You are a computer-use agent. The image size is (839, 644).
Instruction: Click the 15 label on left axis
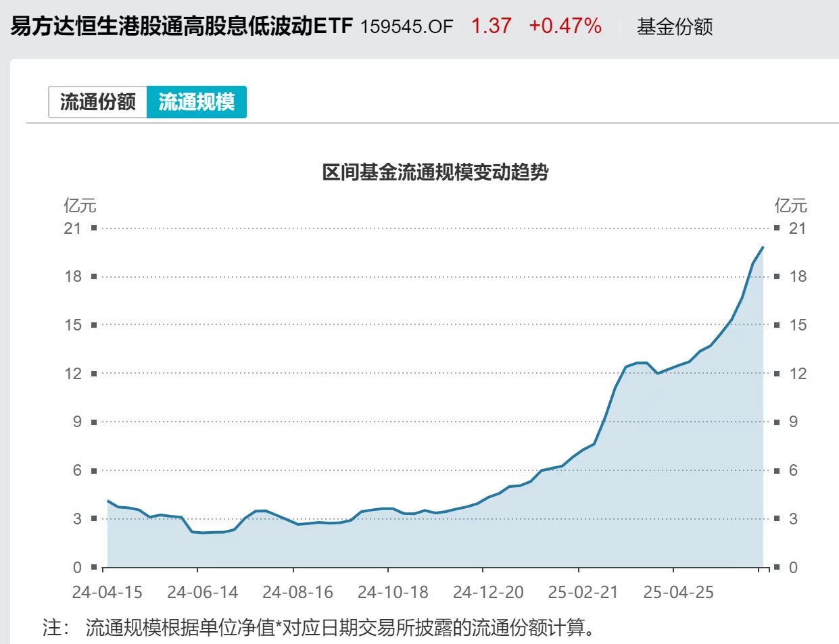click(x=72, y=325)
